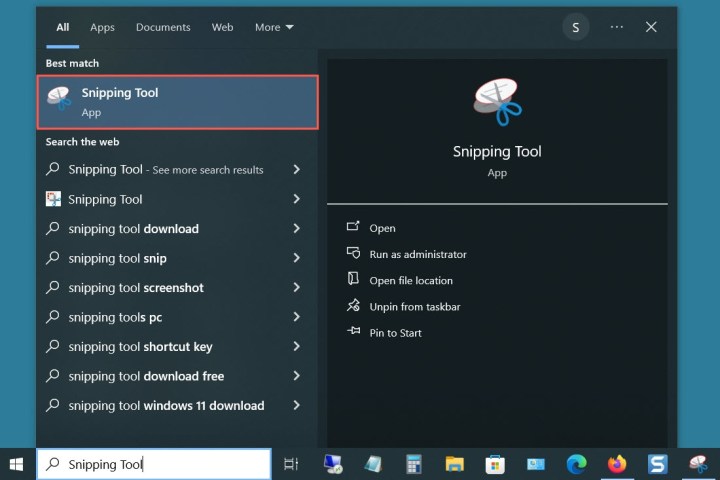The height and width of the screenshot is (480, 720).
Task: Click the snipping tool screenshot web suggestion
Action: click(136, 288)
